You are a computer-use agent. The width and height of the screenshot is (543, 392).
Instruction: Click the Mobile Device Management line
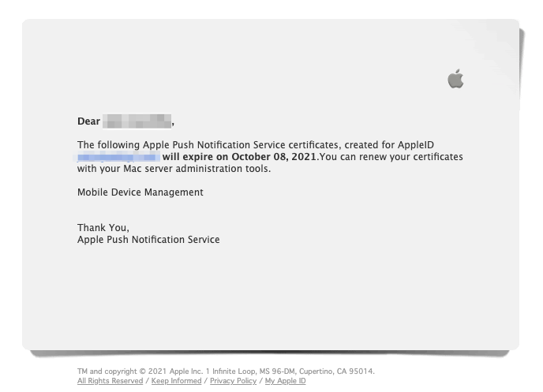coord(140,192)
